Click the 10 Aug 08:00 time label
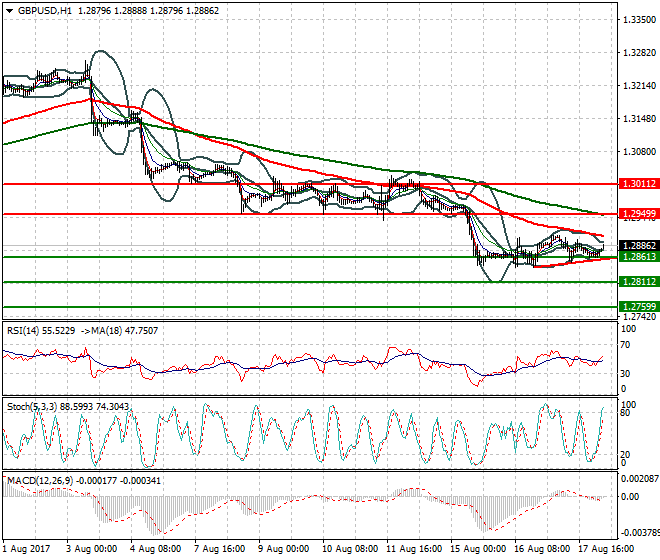Screen dimensions: 660x560 350,549
